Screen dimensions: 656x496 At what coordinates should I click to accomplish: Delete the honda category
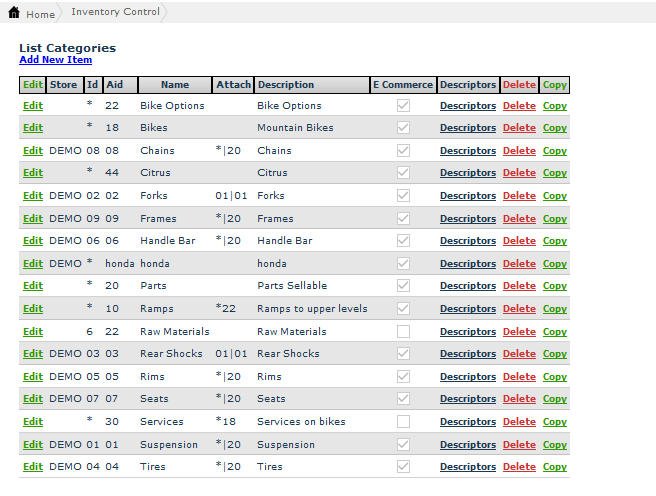coord(519,264)
